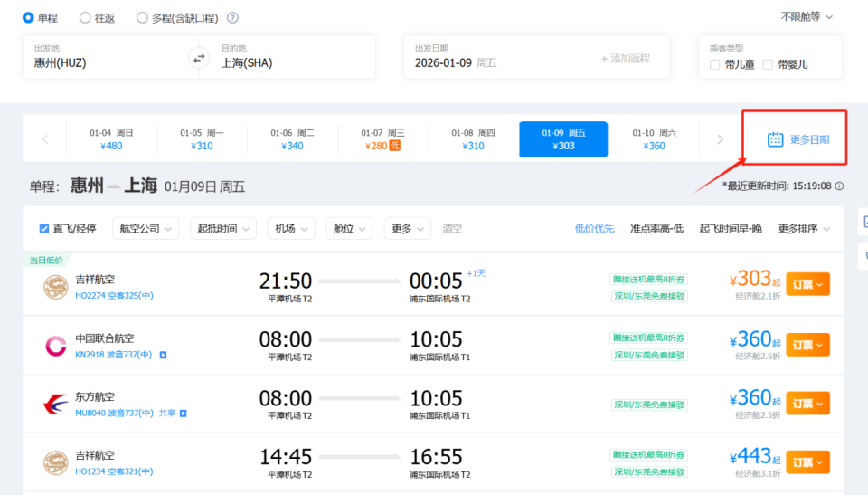This screenshot has height=495, width=868.
Task: Click departure time 21:50
Action: click(286, 281)
